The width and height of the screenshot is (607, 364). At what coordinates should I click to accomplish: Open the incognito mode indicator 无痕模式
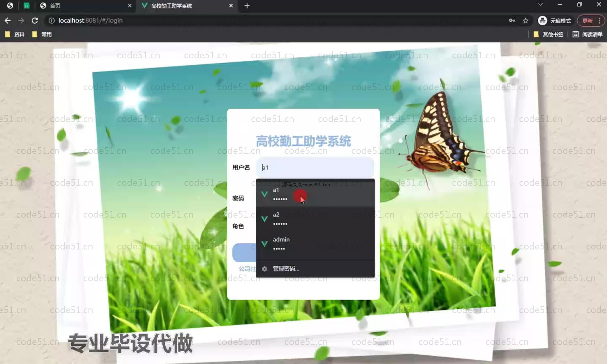[x=554, y=20]
